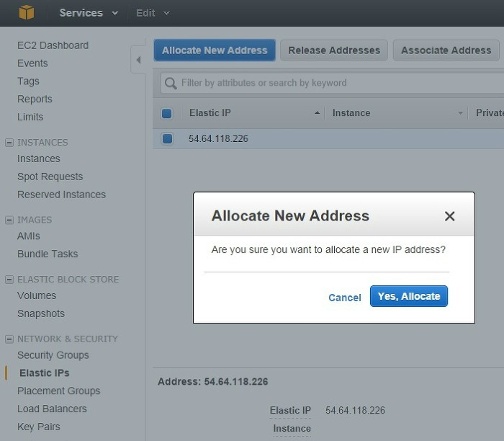
Task: Open Placement Groups in sidebar
Action: (x=59, y=391)
